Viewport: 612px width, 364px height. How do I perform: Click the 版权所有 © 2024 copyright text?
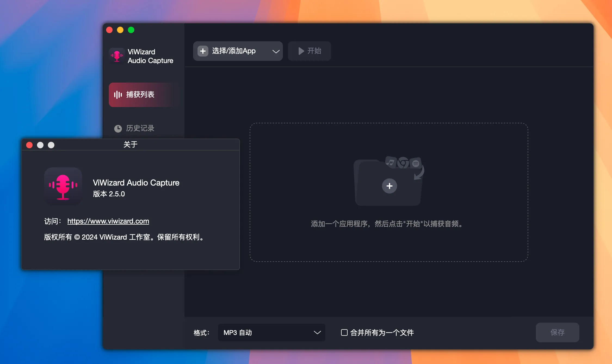pyautogui.click(x=124, y=237)
